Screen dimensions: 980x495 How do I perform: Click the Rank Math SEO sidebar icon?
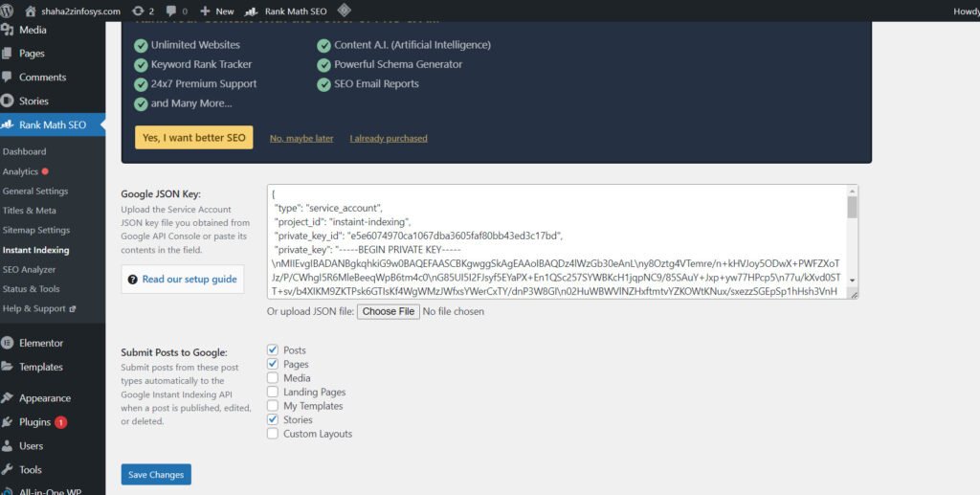[7, 124]
